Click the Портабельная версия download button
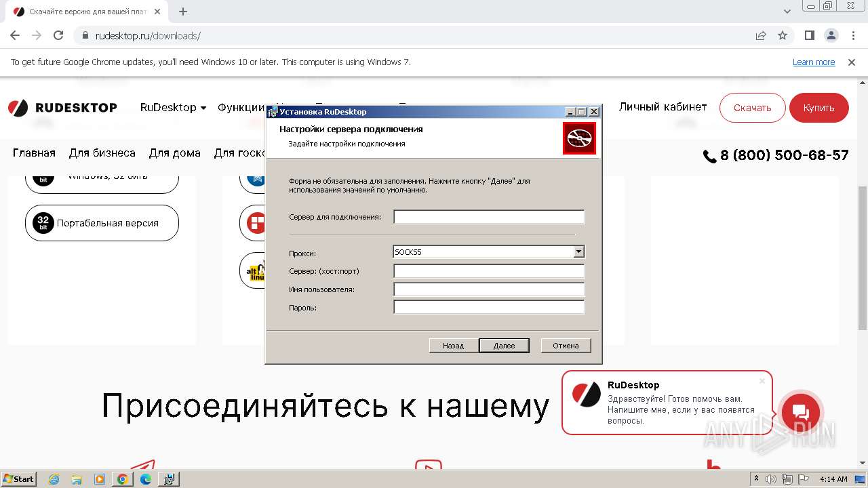This screenshot has width=868, height=488. click(x=102, y=223)
